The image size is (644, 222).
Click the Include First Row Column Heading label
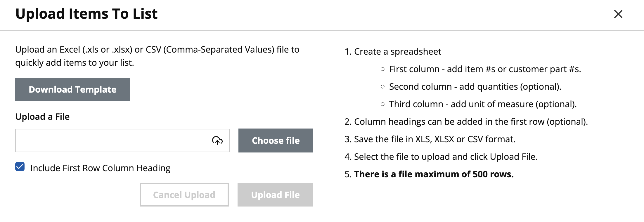point(100,168)
